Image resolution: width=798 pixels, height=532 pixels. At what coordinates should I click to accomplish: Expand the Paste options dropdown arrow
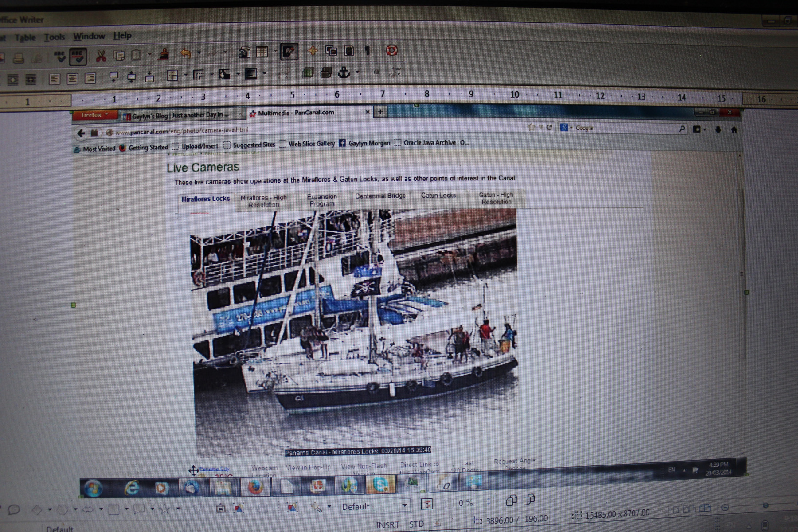pos(149,55)
